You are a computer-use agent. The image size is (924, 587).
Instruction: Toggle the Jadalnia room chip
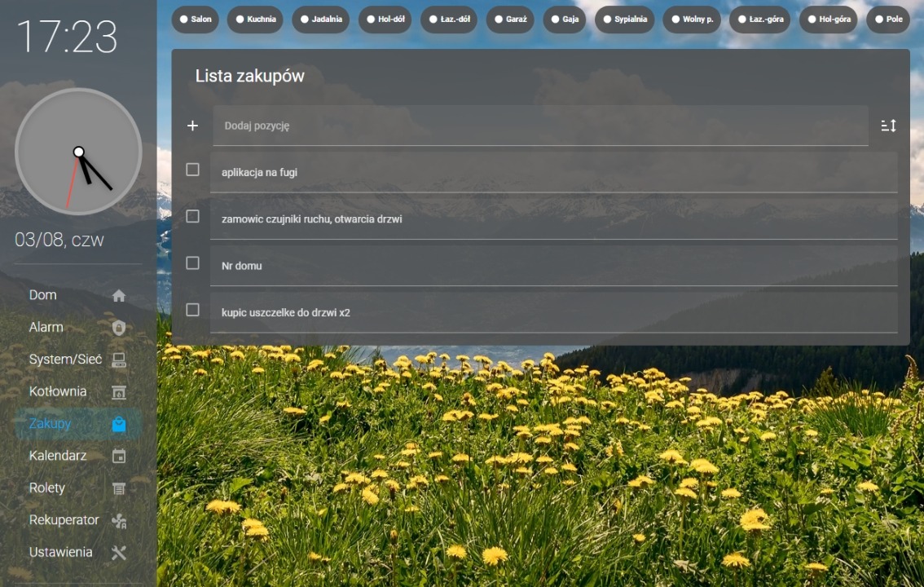tap(320, 20)
